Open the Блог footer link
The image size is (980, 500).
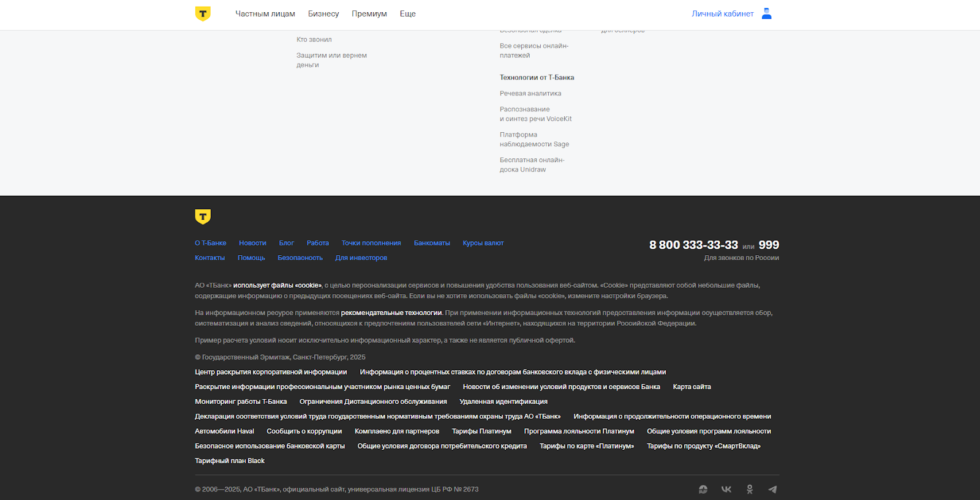[x=287, y=243]
